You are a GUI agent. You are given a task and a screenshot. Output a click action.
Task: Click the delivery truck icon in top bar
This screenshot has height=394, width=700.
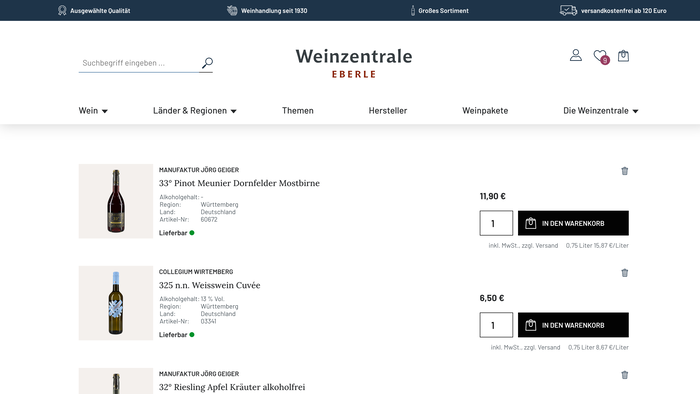(x=568, y=10)
